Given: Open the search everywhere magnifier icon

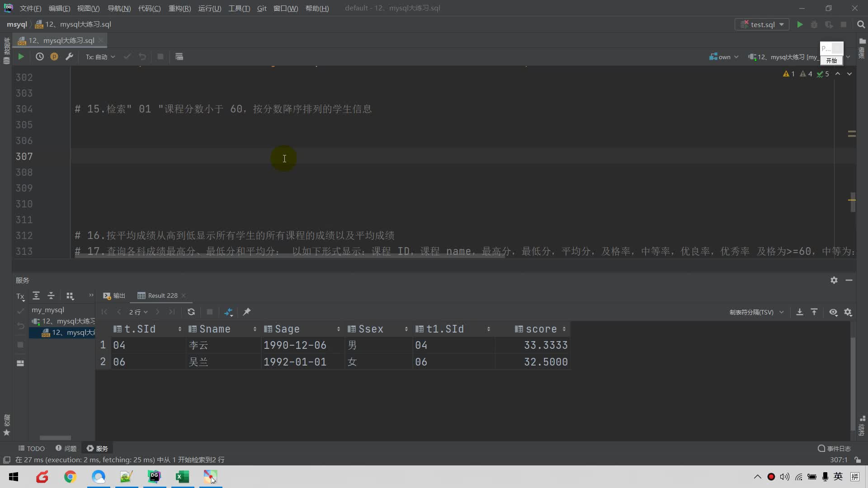Looking at the screenshot, I should tap(861, 24).
